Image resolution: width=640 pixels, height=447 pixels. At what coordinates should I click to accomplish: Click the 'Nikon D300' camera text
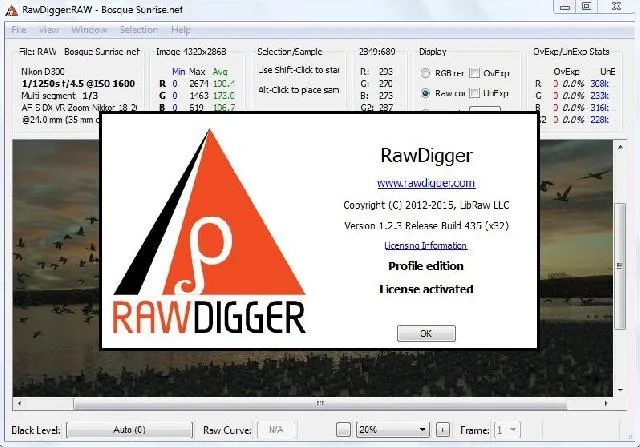tap(43, 71)
